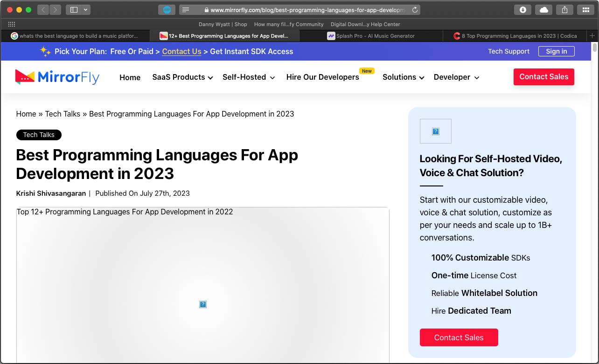
Task: Click the Contact Us link in top banner
Action: (182, 51)
